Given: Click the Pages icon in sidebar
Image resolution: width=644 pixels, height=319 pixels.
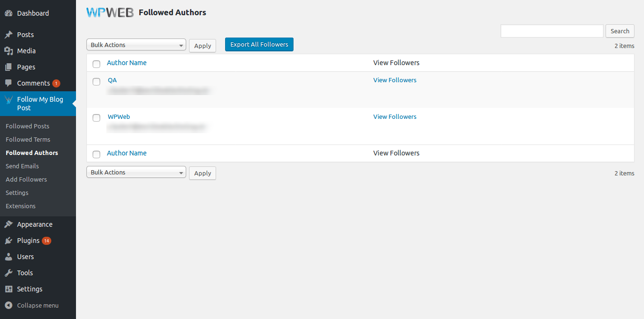Looking at the screenshot, I should (9, 67).
